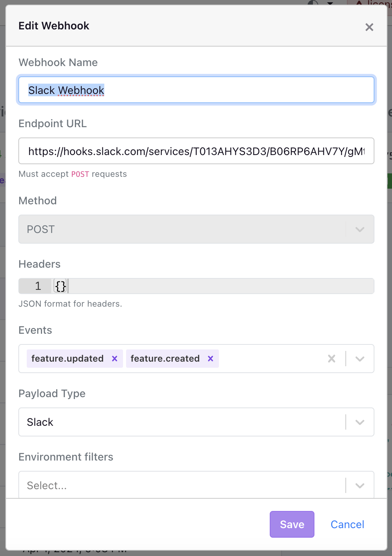Focus the Webhook Name field
Viewport: 392px width, 556px height.
click(196, 90)
